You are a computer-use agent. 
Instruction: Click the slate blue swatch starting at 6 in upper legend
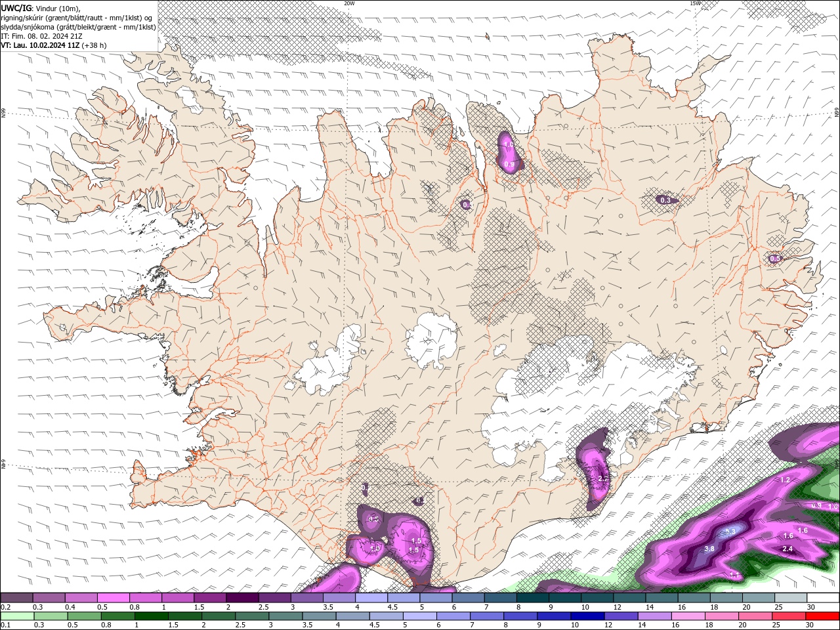(469, 598)
